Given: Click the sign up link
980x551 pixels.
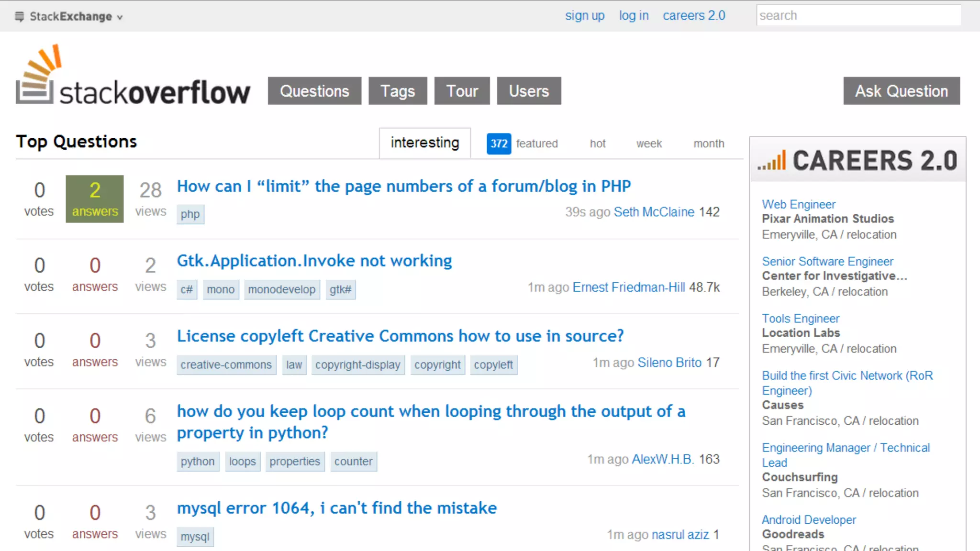Looking at the screenshot, I should [x=584, y=15].
